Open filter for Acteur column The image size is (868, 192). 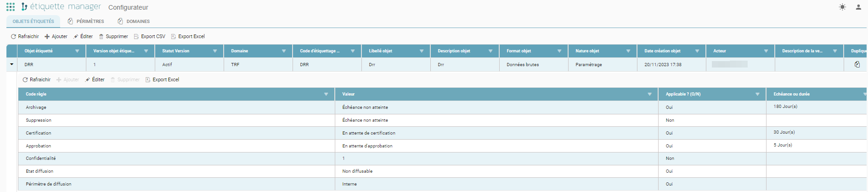pyautogui.click(x=766, y=51)
